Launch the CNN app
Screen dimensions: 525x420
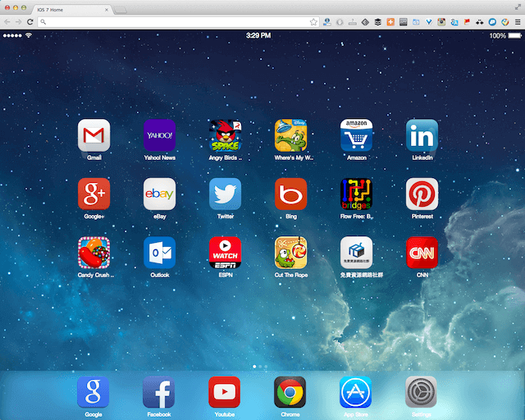point(422,253)
